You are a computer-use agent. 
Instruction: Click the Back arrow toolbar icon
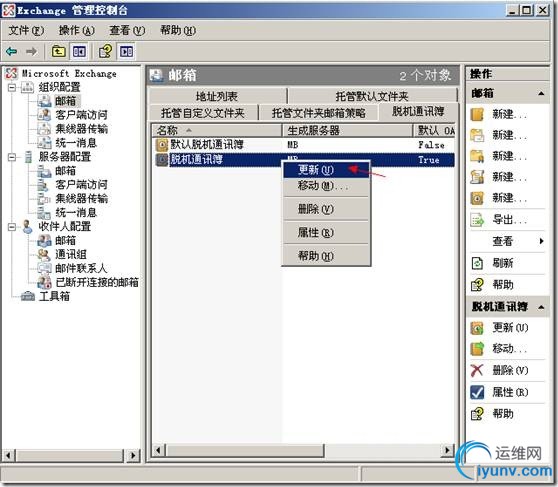click(11, 52)
